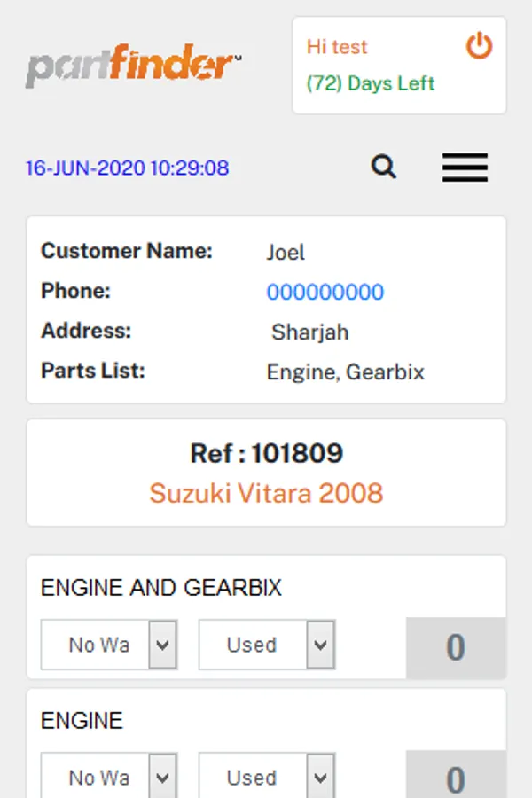Open search with the magnifier icon
The width and height of the screenshot is (532, 798).
click(x=383, y=167)
